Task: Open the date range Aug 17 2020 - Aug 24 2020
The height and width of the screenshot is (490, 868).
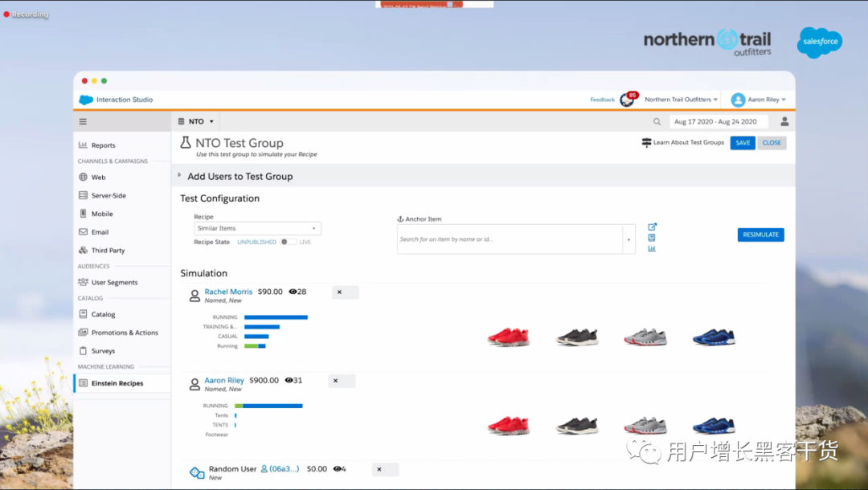Action: click(x=718, y=121)
